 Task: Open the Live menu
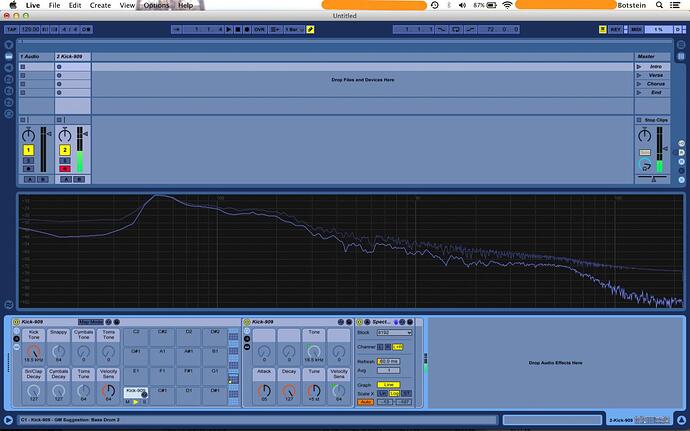click(33, 5)
